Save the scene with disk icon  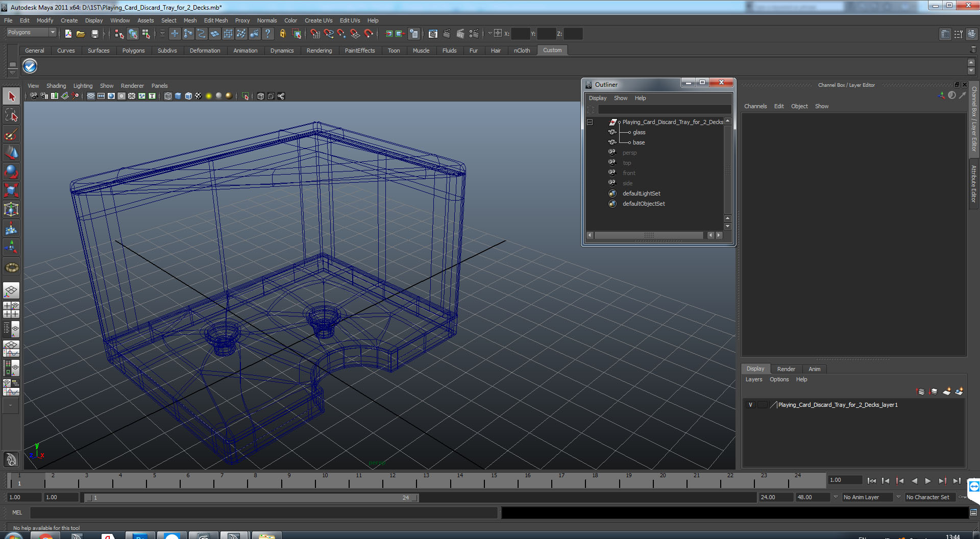click(x=94, y=34)
